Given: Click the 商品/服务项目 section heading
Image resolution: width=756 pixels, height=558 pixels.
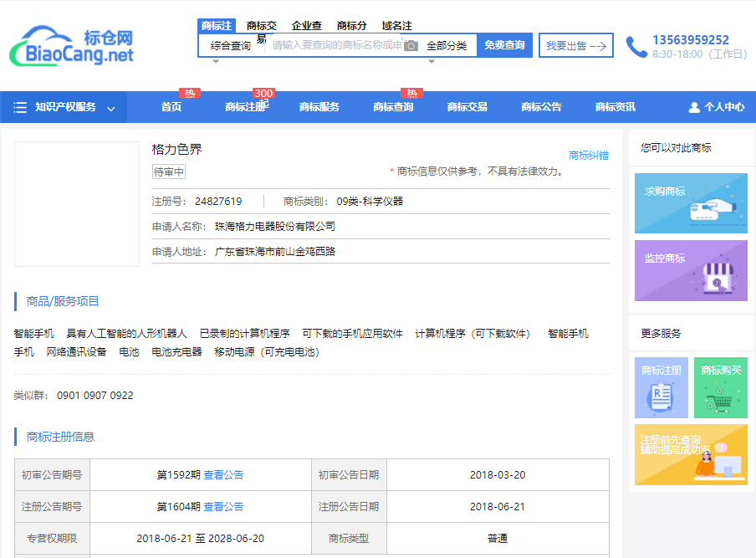Looking at the screenshot, I should 63,301.
